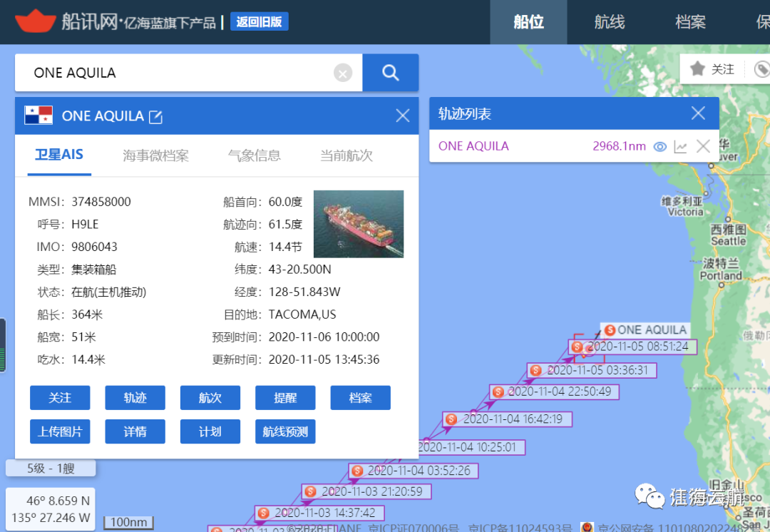Click the 提醒 button

pos(285,397)
